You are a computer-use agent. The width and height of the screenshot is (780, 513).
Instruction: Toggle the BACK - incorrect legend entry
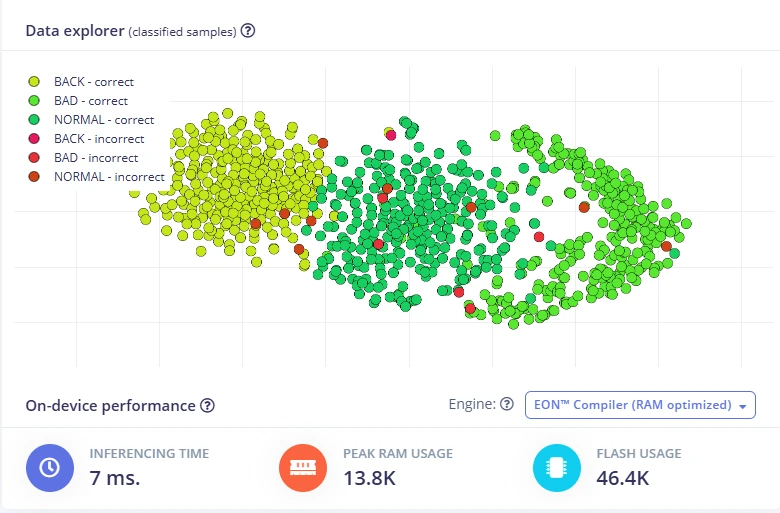(x=86, y=138)
